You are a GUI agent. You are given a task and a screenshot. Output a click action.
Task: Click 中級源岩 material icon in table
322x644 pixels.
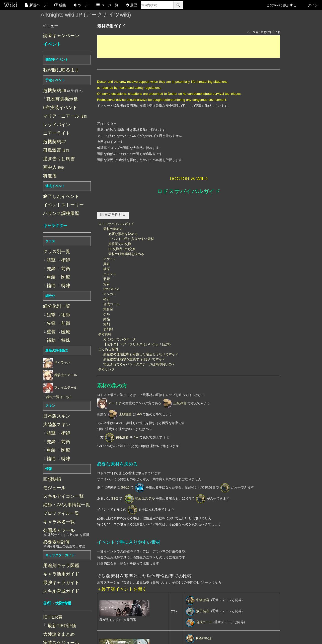[190, 600]
